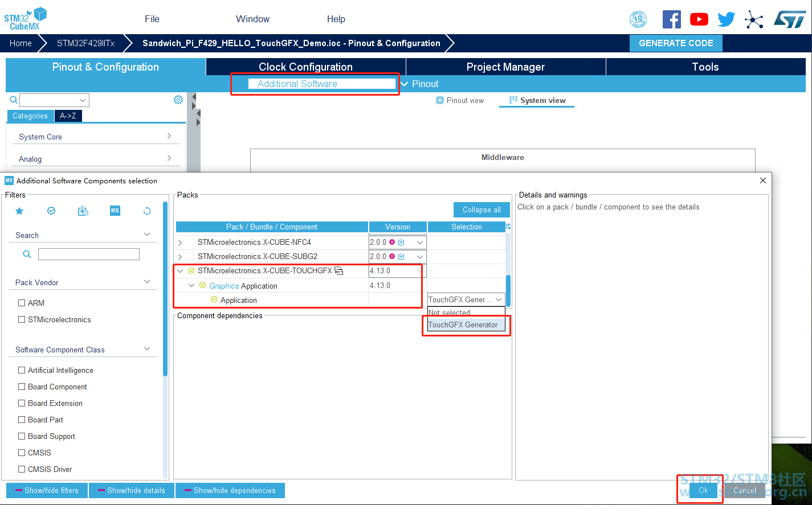Enable the Board Extension class filter
812x505 pixels.
[22, 403]
